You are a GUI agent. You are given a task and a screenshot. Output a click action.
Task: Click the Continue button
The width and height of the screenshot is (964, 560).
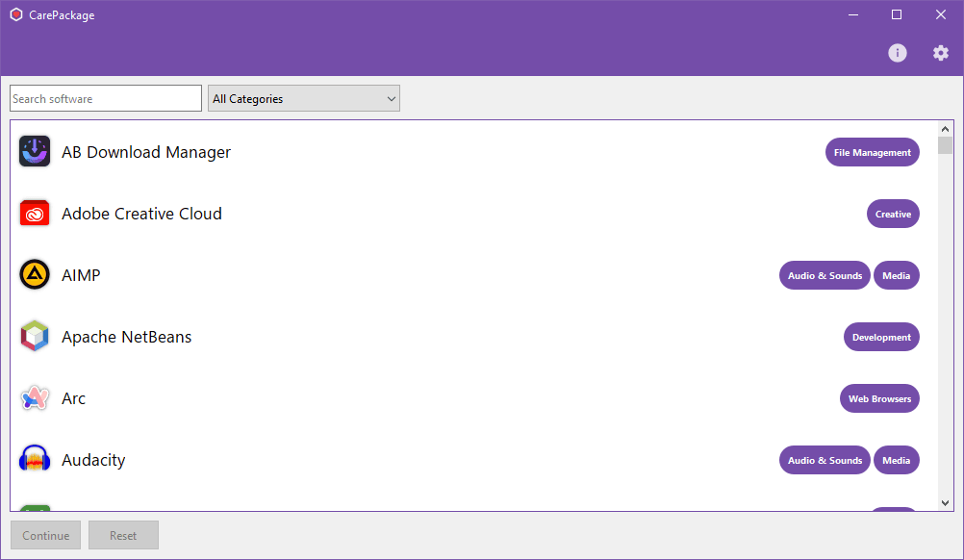45,535
